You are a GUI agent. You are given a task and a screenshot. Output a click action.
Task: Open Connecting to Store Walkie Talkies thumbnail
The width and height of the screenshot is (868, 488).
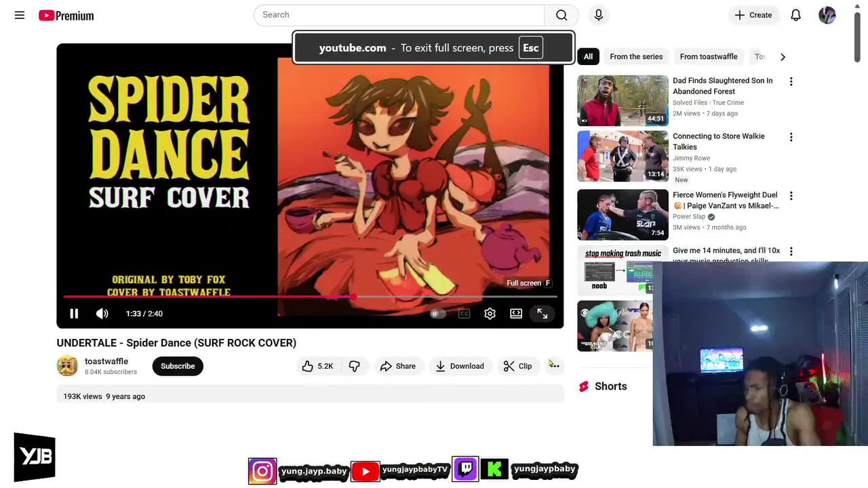[623, 156]
